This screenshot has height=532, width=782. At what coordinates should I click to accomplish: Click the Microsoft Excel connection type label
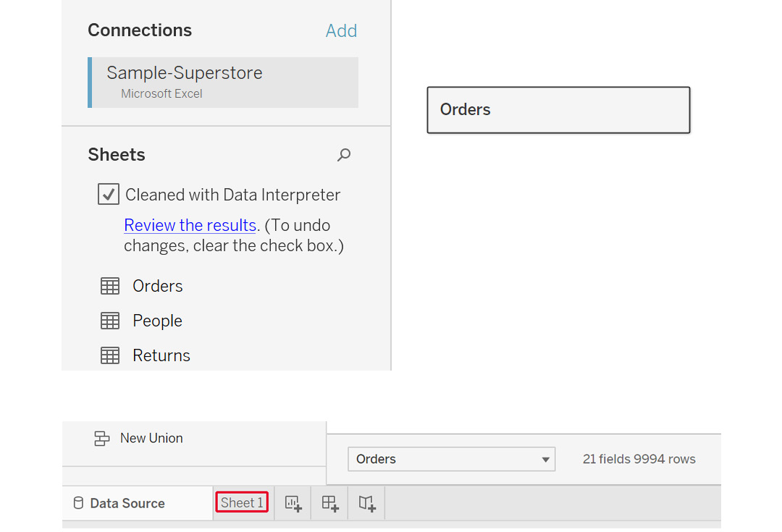[x=161, y=94]
